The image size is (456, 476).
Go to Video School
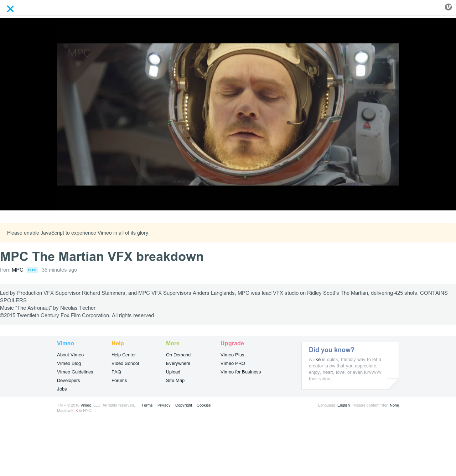125,363
